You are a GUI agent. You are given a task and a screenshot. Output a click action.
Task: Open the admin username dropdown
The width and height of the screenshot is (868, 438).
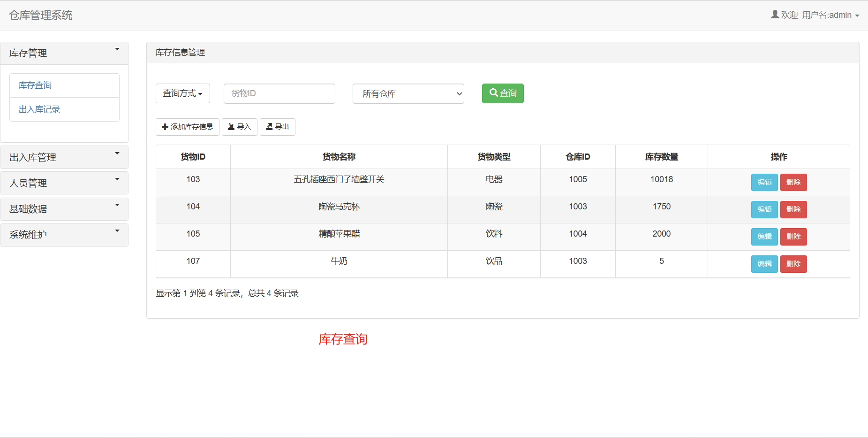(x=830, y=15)
